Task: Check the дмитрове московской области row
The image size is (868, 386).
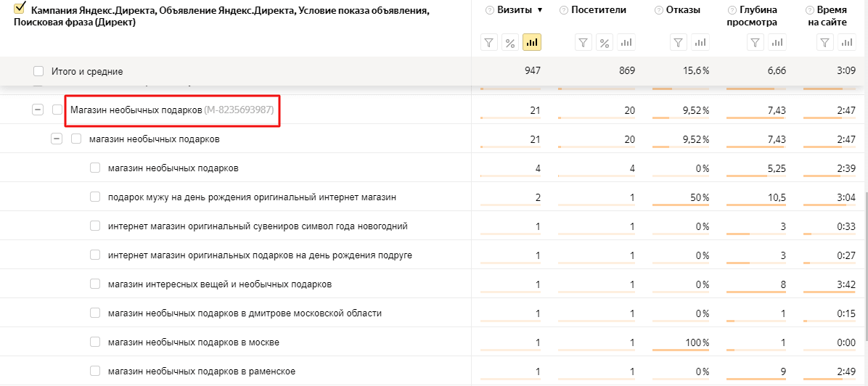Action: pos(95,313)
